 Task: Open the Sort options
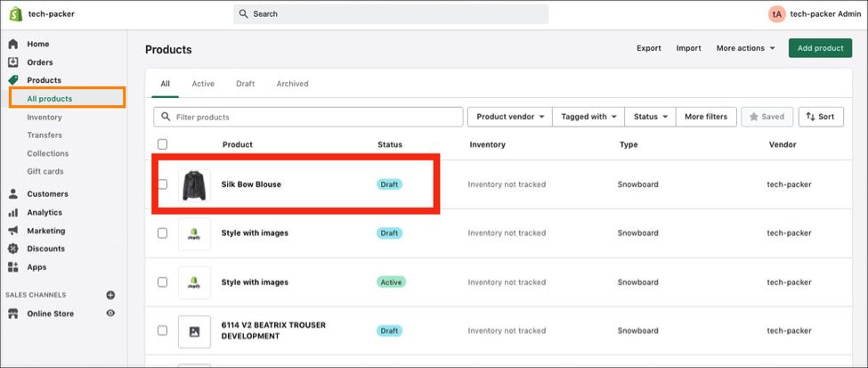(821, 117)
